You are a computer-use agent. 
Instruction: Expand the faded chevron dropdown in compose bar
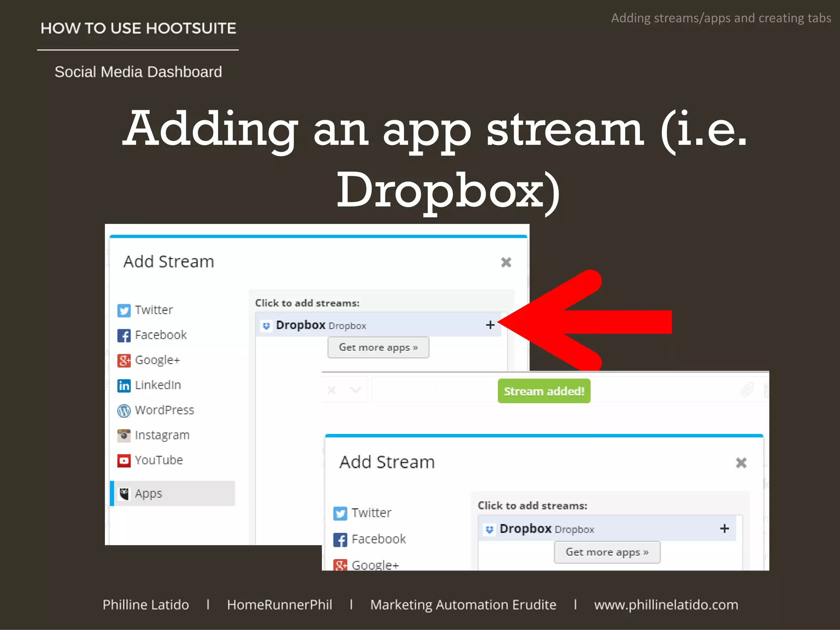pyautogui.click(x=355, y=390)
